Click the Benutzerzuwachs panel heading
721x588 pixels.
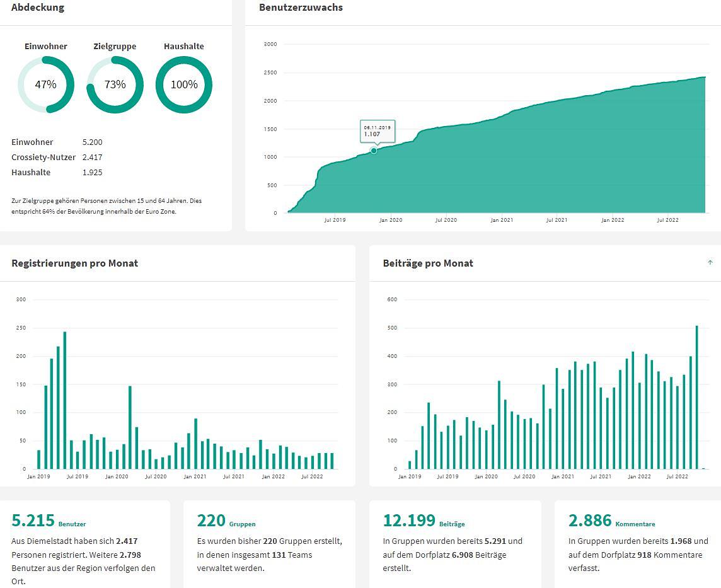(301, 8)
